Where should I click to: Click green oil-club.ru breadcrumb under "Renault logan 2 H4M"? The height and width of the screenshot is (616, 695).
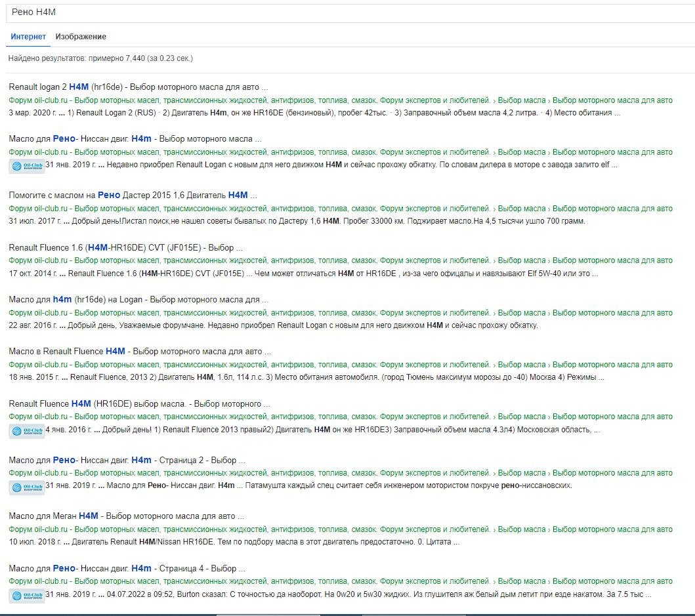pyautogui.click(x=341, y=100)
